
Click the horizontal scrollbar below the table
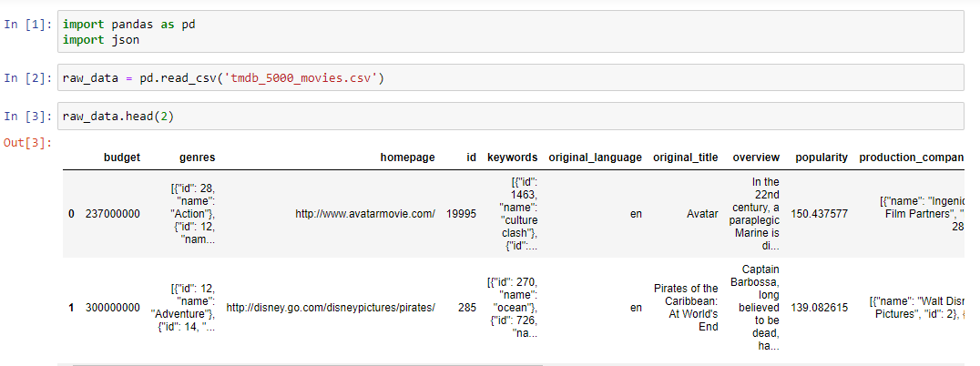click(x=308, y=364)
